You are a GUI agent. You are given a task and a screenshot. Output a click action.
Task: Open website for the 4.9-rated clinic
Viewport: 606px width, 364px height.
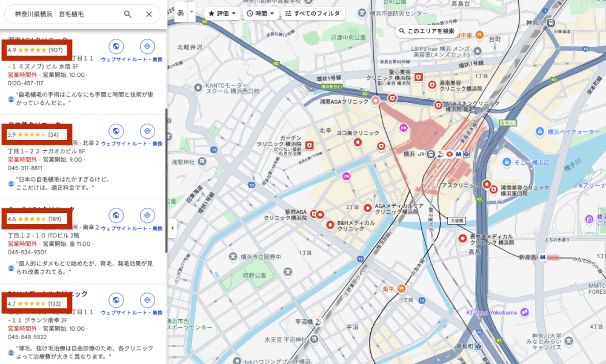click(x=116, y=47)
